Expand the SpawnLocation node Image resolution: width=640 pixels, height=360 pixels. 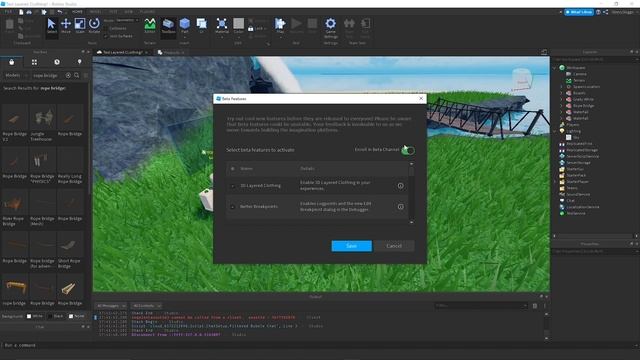562,87
